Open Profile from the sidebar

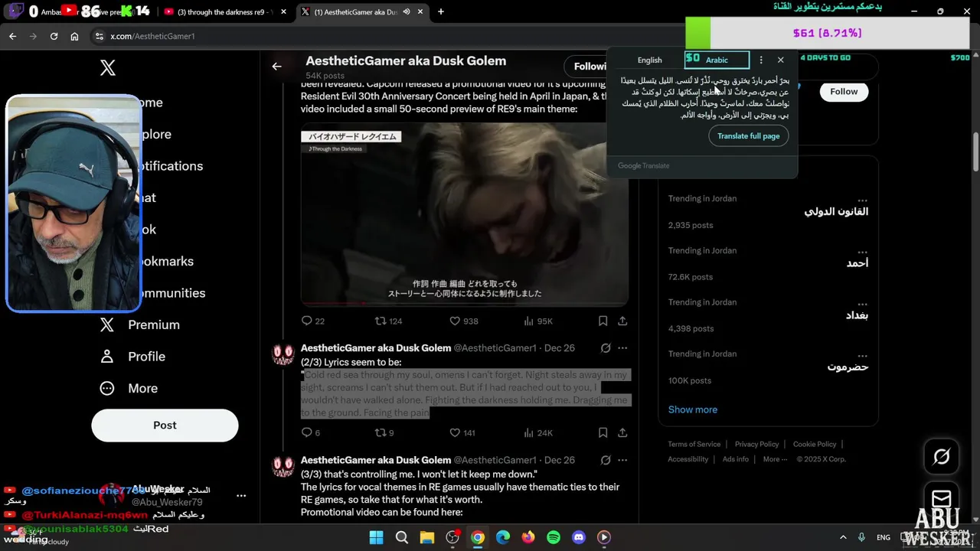133,357
